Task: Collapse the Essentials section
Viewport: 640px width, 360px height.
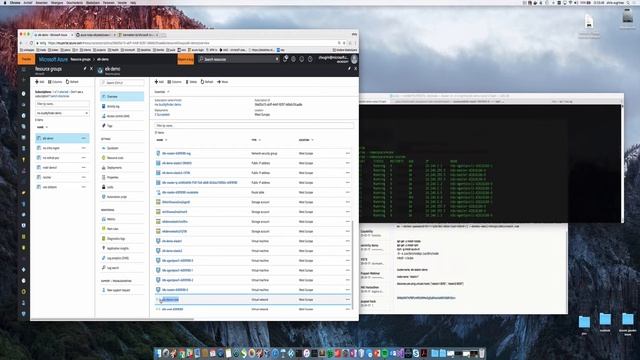Action: tap(162, 92)
